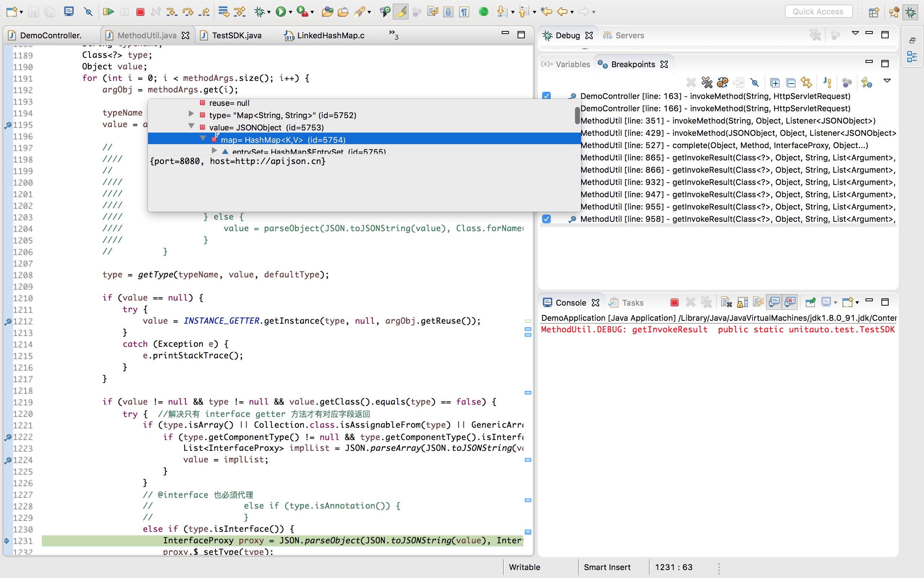Viewport: 924px width, 578px height.
Task: Expand the type= Map<String, String> node
Action: click(191, 114)
